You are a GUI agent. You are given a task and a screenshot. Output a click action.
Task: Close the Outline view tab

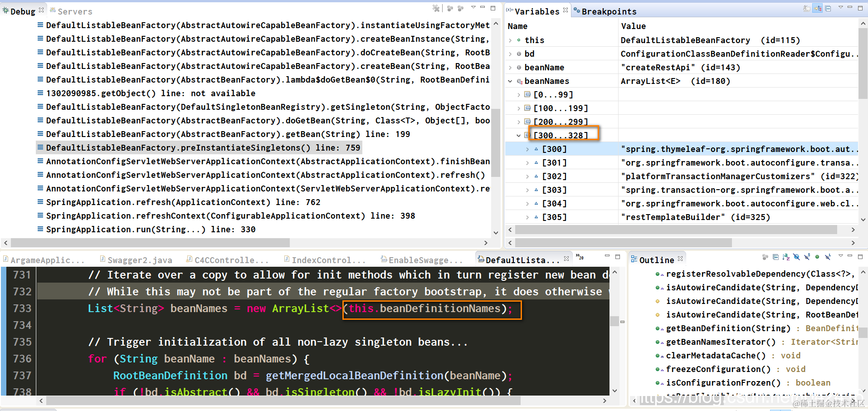pos(680,259)
